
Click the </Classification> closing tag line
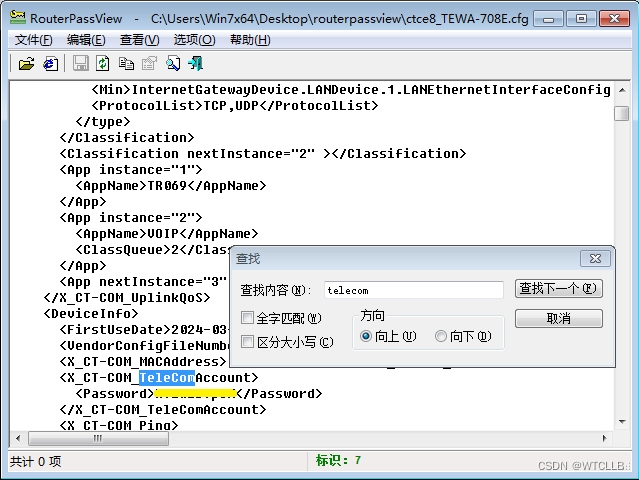click(127, 138)
